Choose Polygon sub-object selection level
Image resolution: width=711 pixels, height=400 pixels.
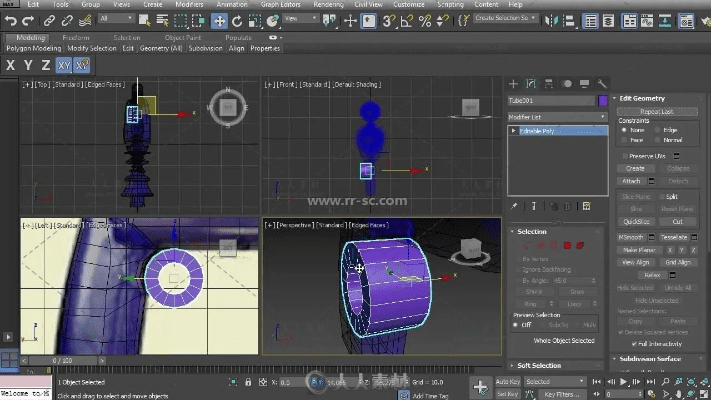tap(566, 245)
